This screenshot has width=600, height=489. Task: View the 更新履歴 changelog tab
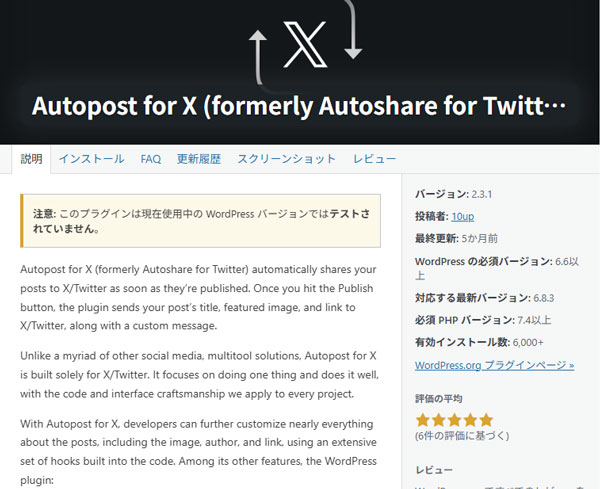pyautogui.click(x=198, y=159)
